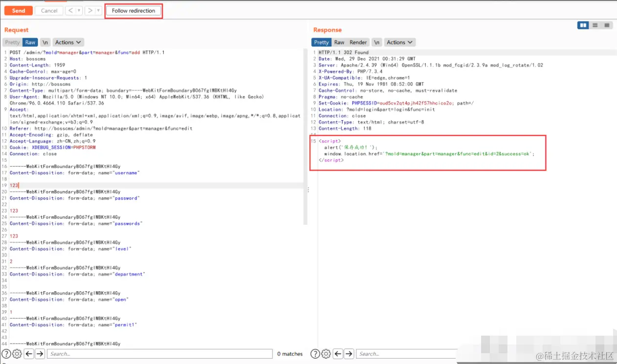Click 'X-Powered-By: PHP/7.3.4' header
The height and width of the screenshot is (364, 617).
tap(351, 71)
